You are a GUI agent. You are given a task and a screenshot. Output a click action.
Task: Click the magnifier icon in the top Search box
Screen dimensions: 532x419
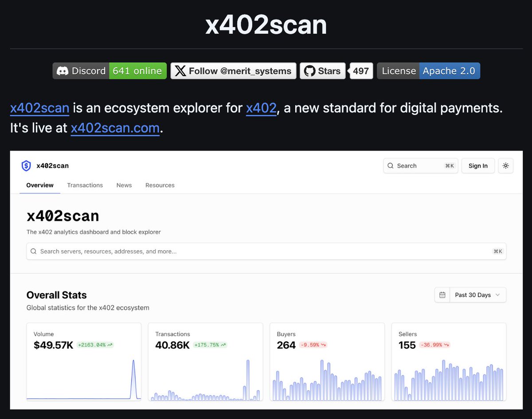click(391, 166)
